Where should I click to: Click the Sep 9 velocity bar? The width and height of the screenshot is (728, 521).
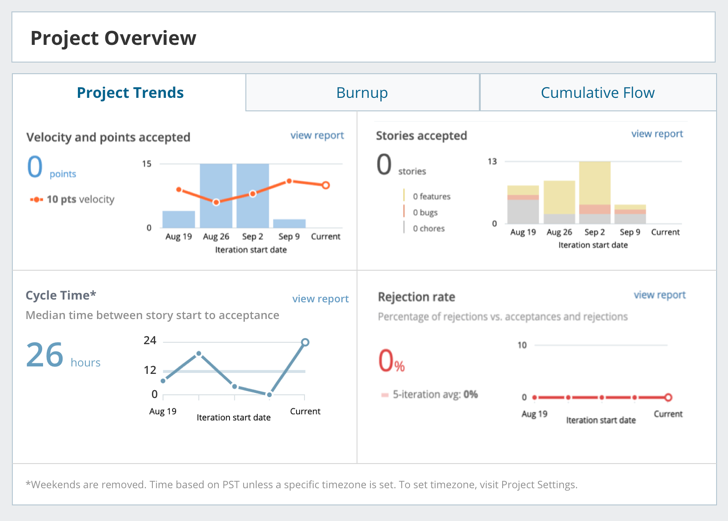pyautogui.click(x=289, y=223)
